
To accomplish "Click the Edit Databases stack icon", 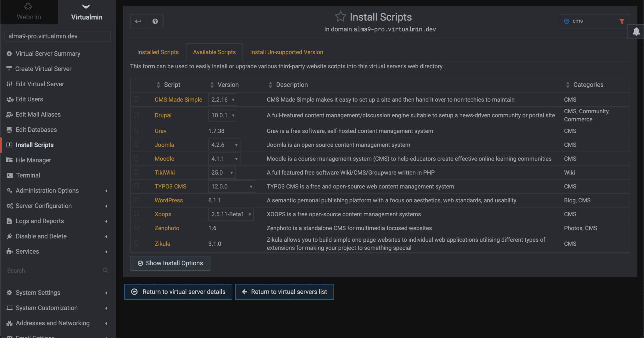I will (9, 130).
